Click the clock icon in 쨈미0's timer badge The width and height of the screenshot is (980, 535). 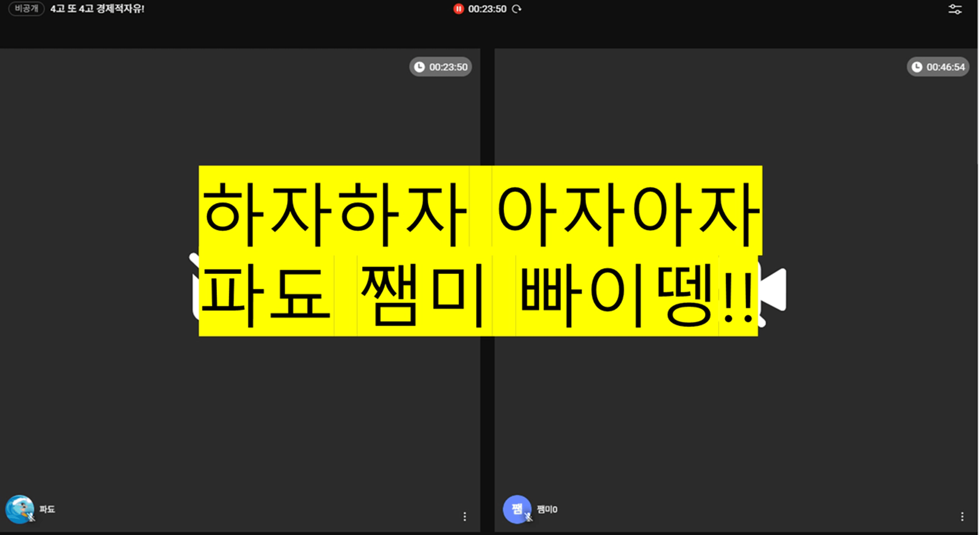point(917,67)
